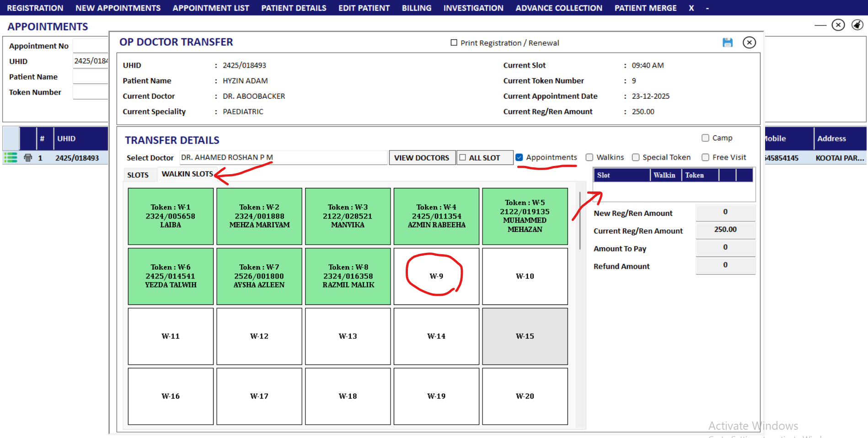Click the VIEW DOCTORS button
This screenshot has height=438, width=868.
coord(422,157)
